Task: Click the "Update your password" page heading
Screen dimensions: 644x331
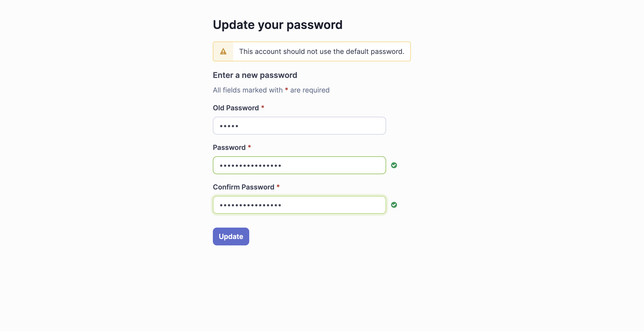Action: pos(277,25)
